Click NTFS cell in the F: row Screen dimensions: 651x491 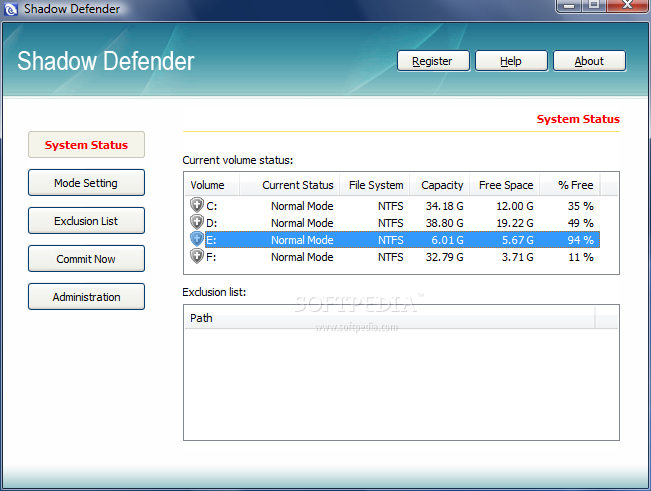tap(391, 257)
